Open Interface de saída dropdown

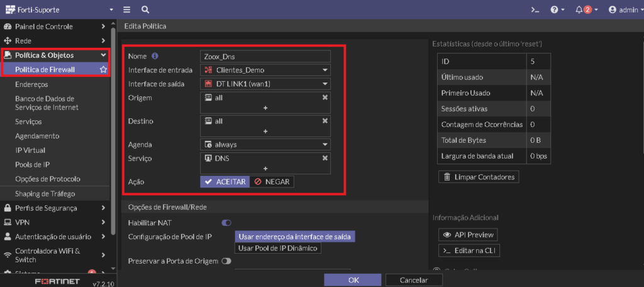click(x=265, y=84)
